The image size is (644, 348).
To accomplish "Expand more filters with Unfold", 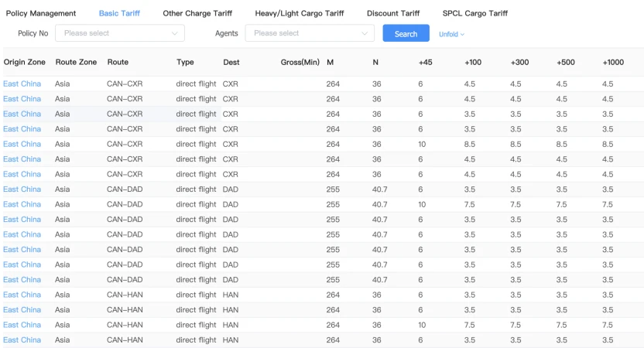I will click(x=449, y=34).
